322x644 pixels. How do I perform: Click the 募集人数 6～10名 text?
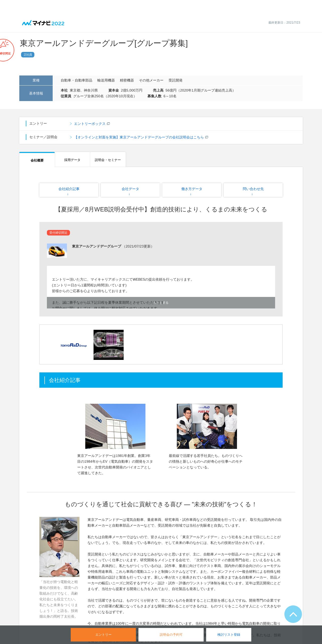click(x=162, y=96)
